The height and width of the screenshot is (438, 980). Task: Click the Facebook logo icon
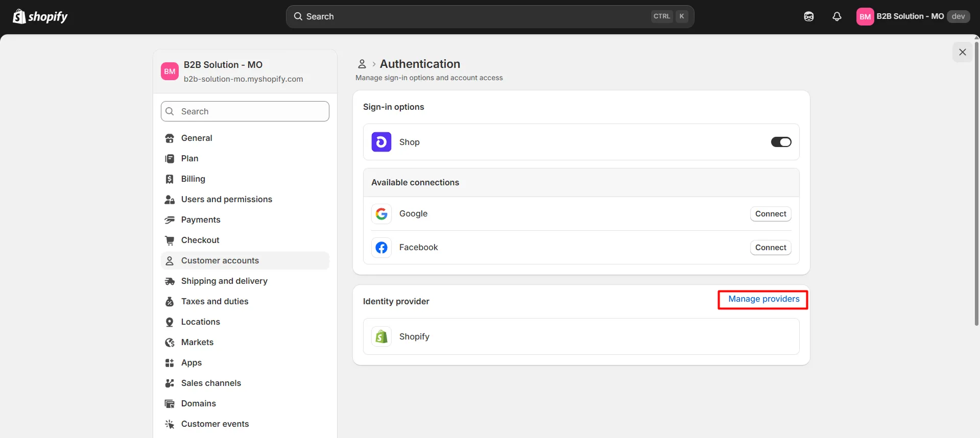tap(381, 248)
